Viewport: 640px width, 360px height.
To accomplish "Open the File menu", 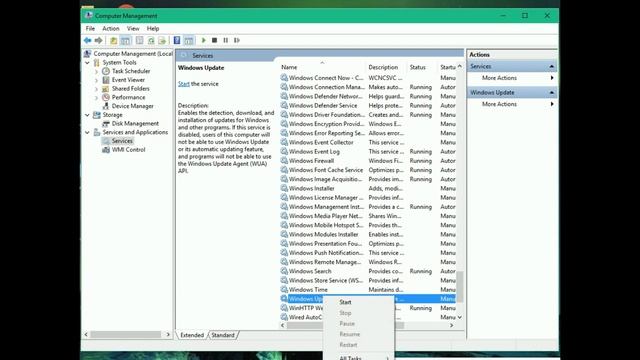I will (90, 29).
